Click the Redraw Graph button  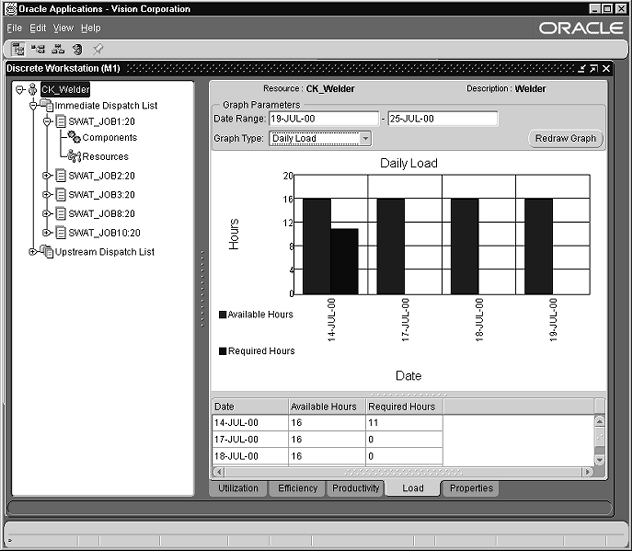pyautogui.click(x=565, y=138)
